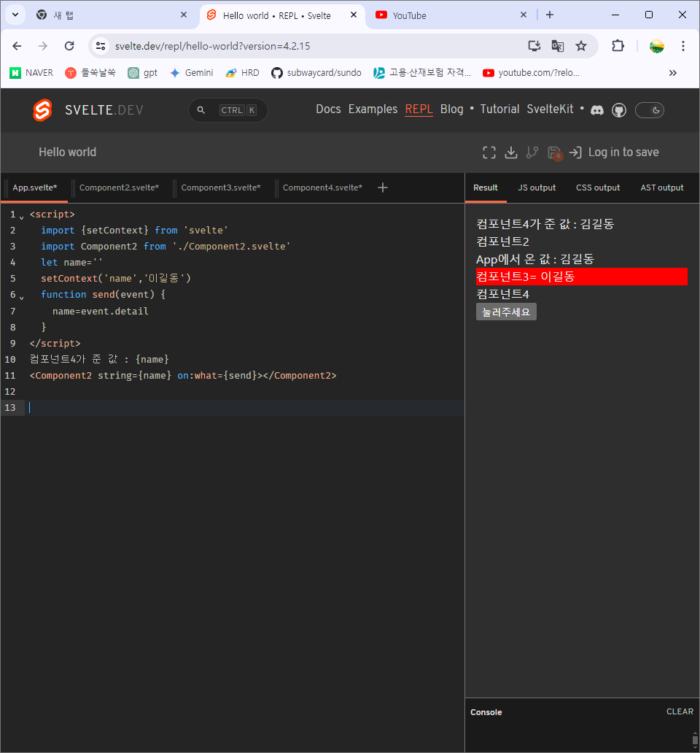The width and height of the screenshot is (700, 753).
Task: Toggle the REPL fullscreen editor icon
Action: 489,152
